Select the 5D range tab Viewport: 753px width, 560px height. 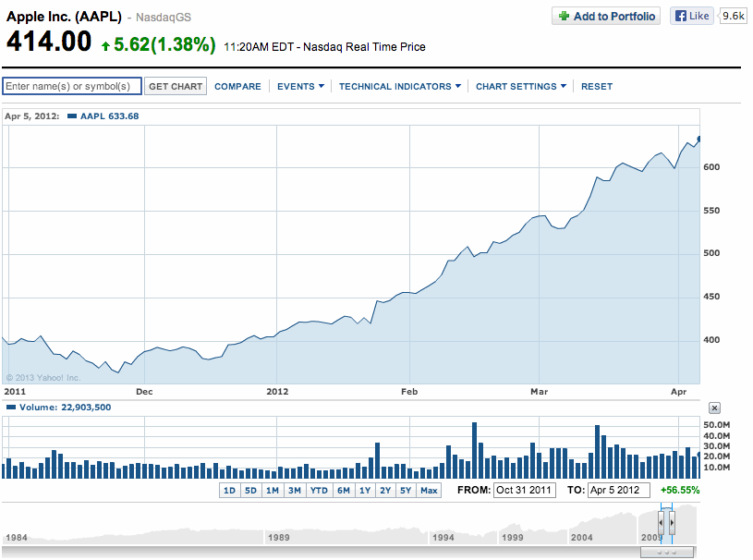pos(250,491)
